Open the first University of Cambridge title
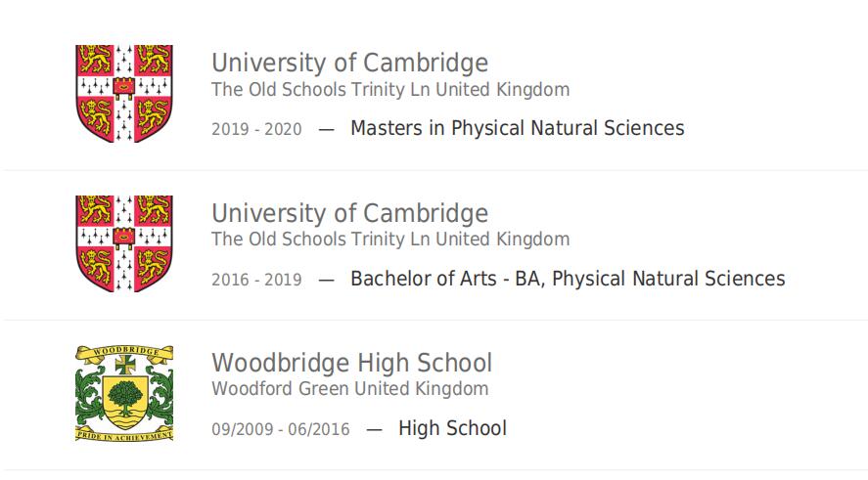 [350, 63]
